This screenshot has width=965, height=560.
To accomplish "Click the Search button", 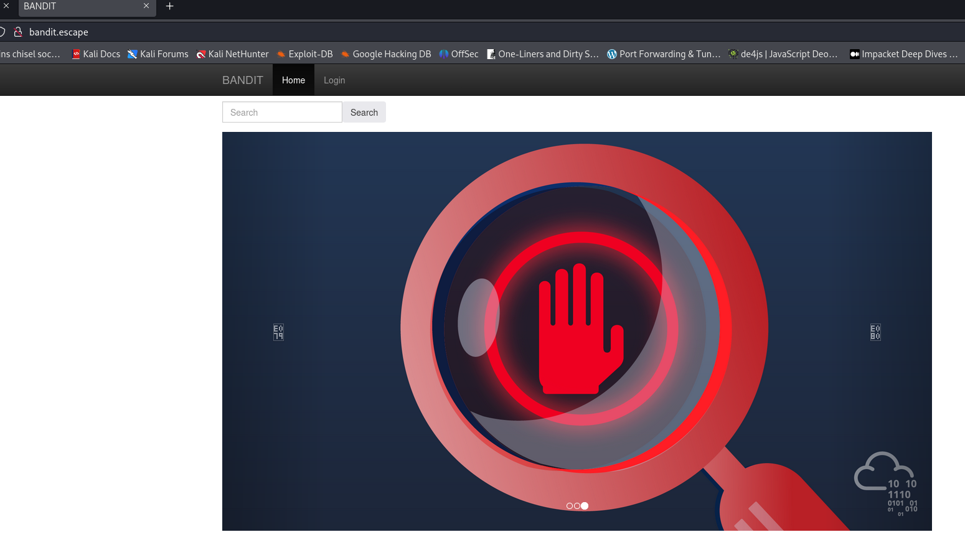I will pos(364,112).
